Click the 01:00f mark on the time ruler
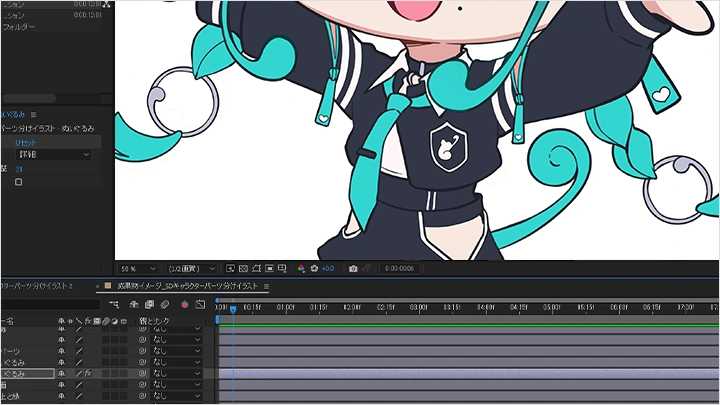Screen dimensions: 720x405 click(x=285, y=307)
